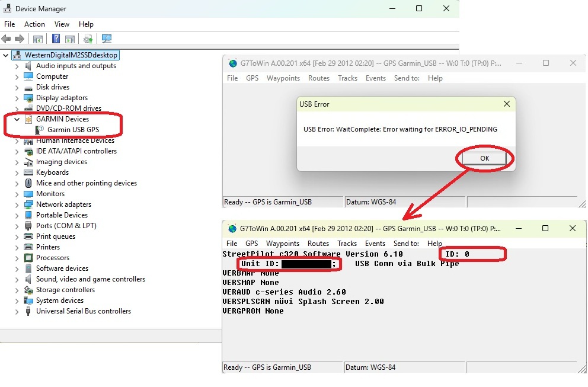Select the Software devices icon
The height and width of the screenshot is (387, 588).
click(x=28, y=268)
